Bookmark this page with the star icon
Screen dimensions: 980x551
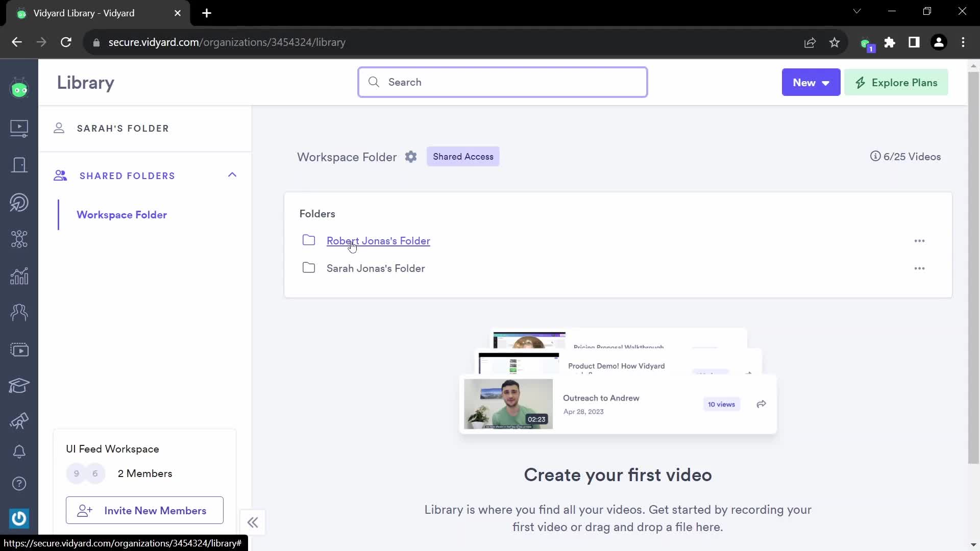pyautogui.click(x=835, y=42)
